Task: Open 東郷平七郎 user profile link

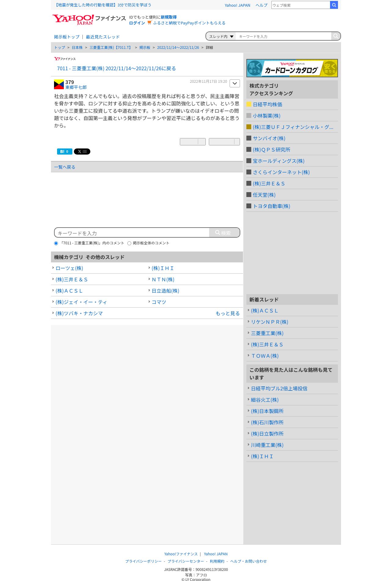Action: (76, 87)
